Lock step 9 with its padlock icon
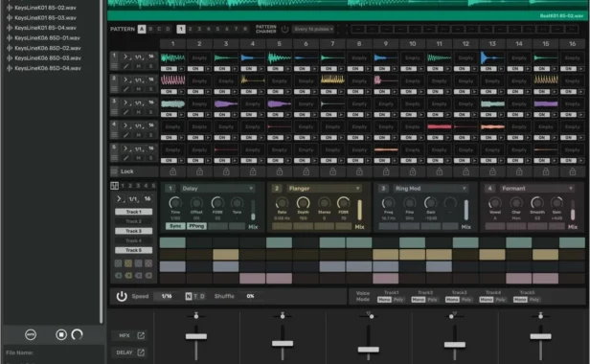The image size is (590, 364). pyautogui.click(x=386, y=171)
